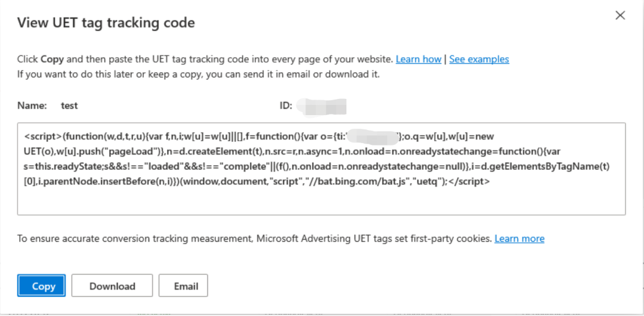Close the UET tag tracking code dialog
The image size is (644, 316).
(620, 16)
